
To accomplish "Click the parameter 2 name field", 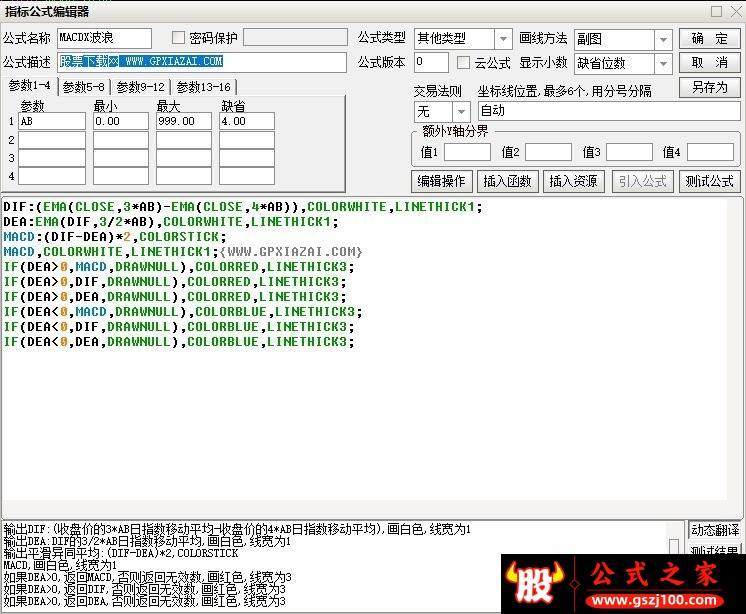I will click(52, 140).
